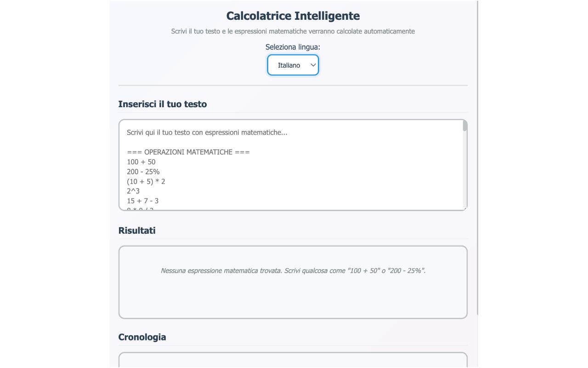Image resolution: width=588 pixels, height=368 pixels.
Task: Click the "Risultati" section heading
Action: (137, 230)
